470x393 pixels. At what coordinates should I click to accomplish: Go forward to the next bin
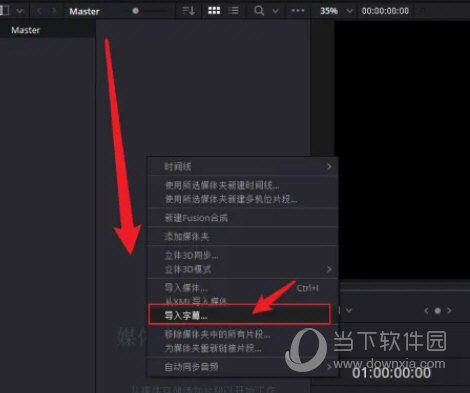pyautogui.click(x=54, y=11)
